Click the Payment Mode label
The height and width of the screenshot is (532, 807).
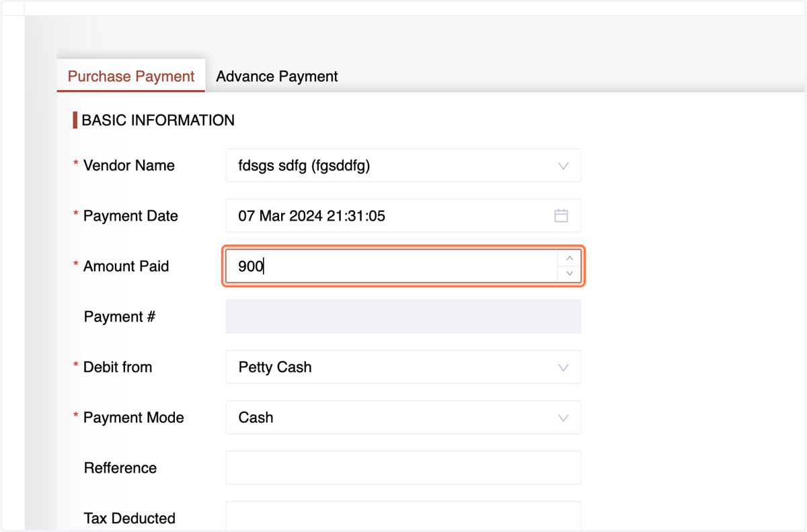(133, 418)
